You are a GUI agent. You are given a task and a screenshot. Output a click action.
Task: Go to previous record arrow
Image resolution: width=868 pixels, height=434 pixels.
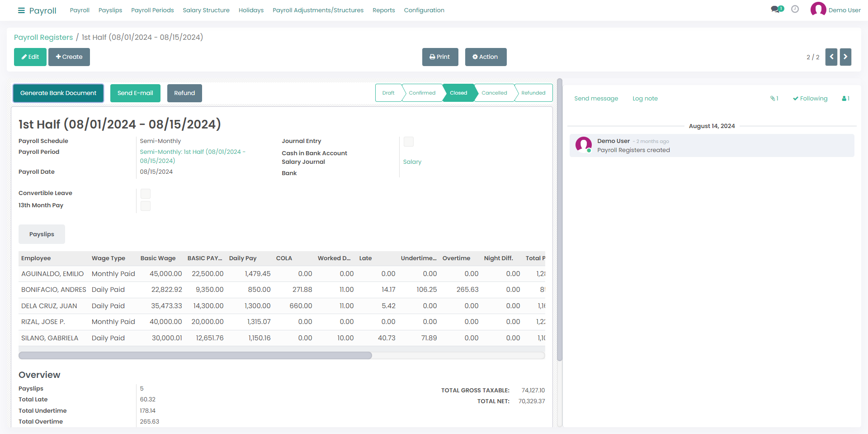831,57
